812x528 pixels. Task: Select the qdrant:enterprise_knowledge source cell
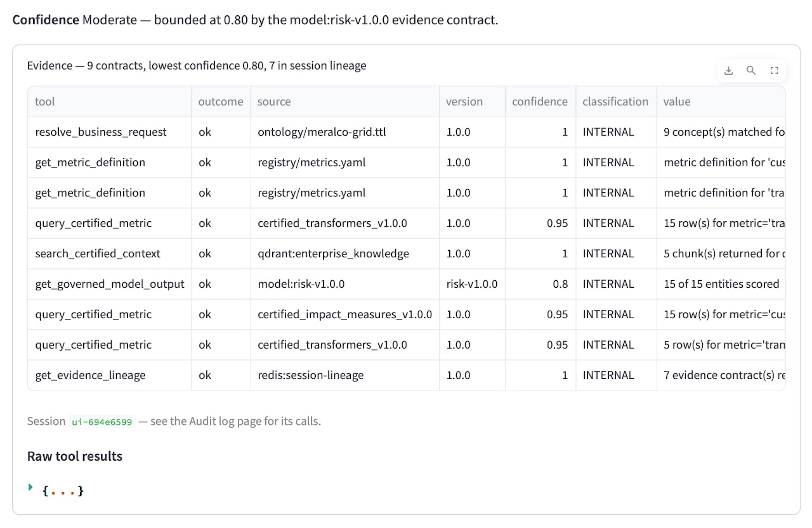point(345,254)
